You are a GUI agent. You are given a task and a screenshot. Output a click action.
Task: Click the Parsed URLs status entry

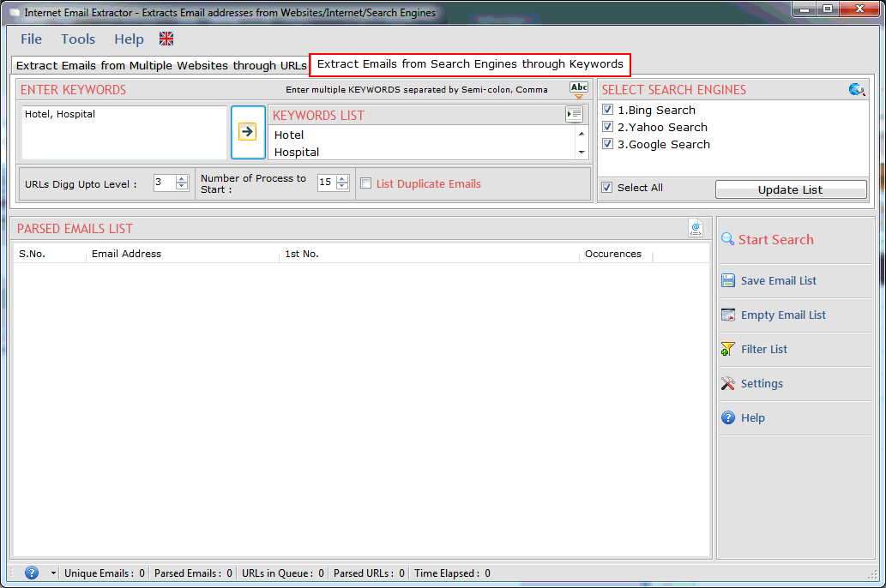(369, 573)
